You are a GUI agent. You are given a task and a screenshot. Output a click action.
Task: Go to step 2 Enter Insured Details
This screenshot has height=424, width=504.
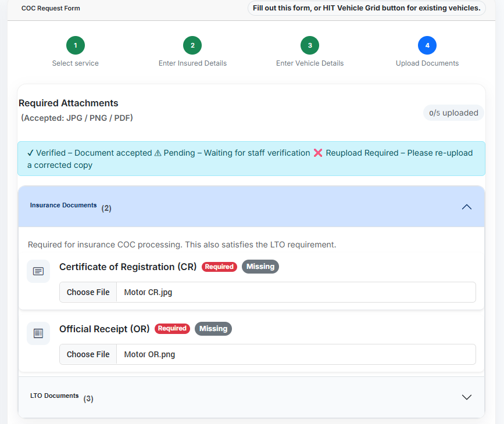[x=192, y=45]
